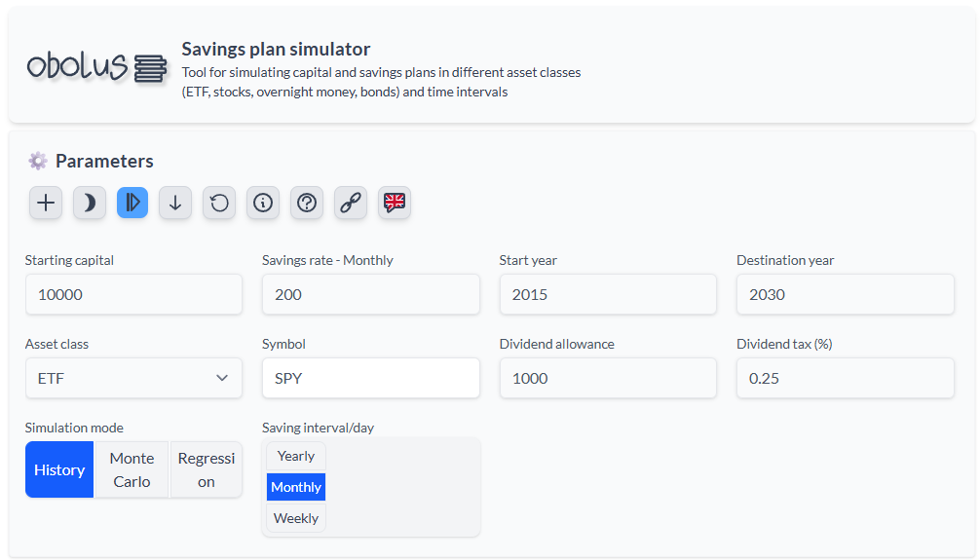Screen dimensions: 980x560
Task: Open the Asset class ETF dropdown
Action: (x=133, y=378)
